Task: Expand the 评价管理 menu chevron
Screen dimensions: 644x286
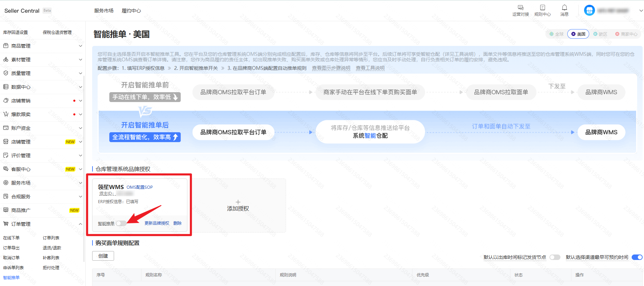Action: (80, 156)
